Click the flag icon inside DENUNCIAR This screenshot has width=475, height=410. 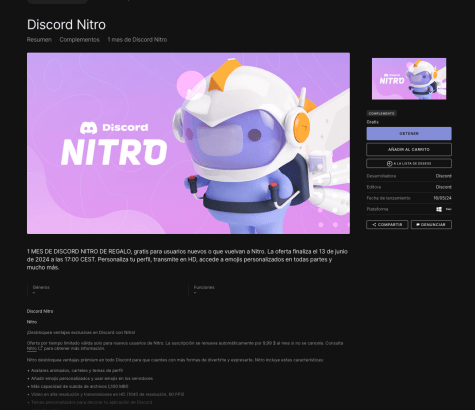(418, 225)
